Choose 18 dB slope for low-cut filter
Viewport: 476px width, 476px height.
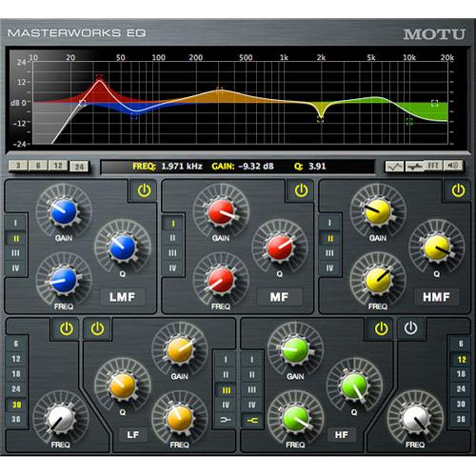click(16, 374)
